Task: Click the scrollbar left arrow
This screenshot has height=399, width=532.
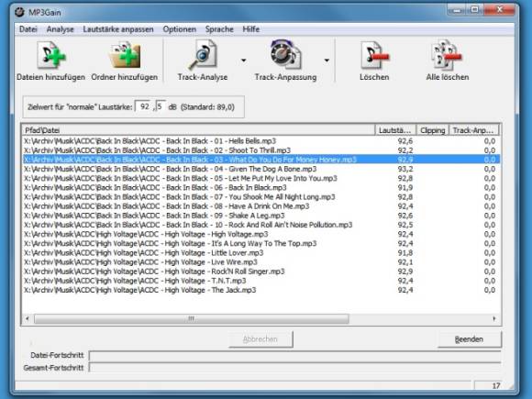Action: point(28,319)
